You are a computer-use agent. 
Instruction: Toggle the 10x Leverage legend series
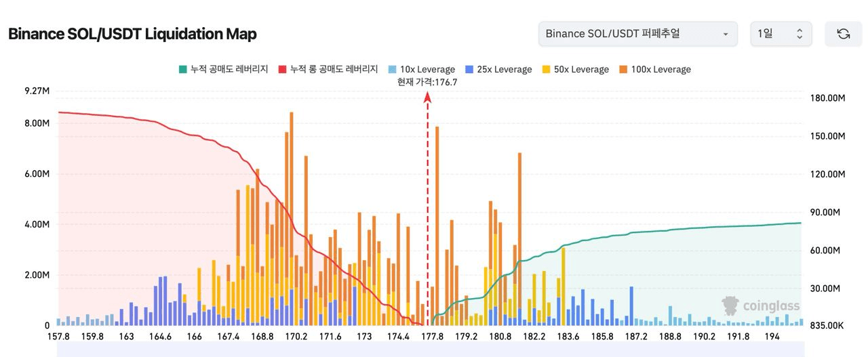pyautogui.click(x=421, y=69)
